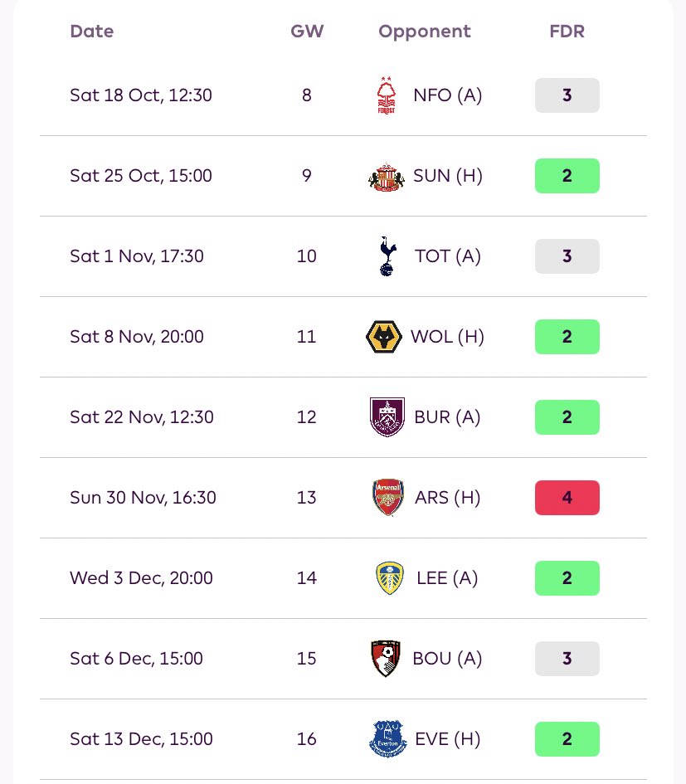Click the Sunderland club badge
The image size is (686, 784).
click(386, 176)
